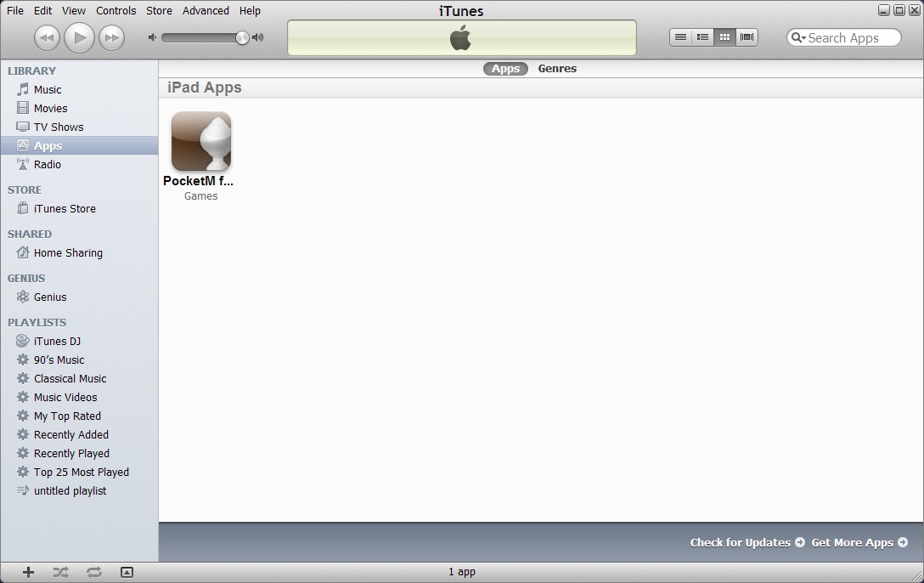Click the Next track fast-forward button

(x=111, y=38)
